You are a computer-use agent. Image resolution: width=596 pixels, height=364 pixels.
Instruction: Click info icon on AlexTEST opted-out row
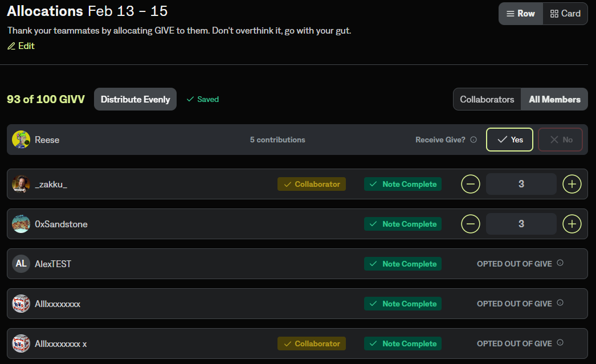click(x=560, y=263)
